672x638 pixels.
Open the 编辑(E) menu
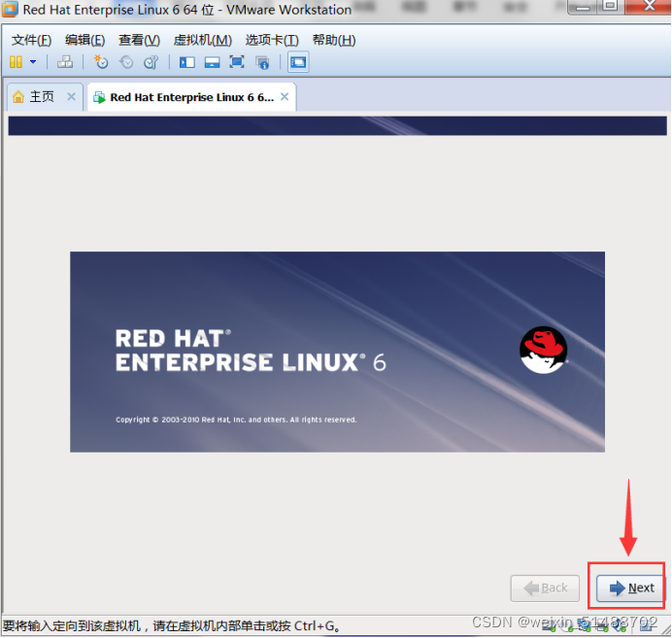(x=84, y=40)
